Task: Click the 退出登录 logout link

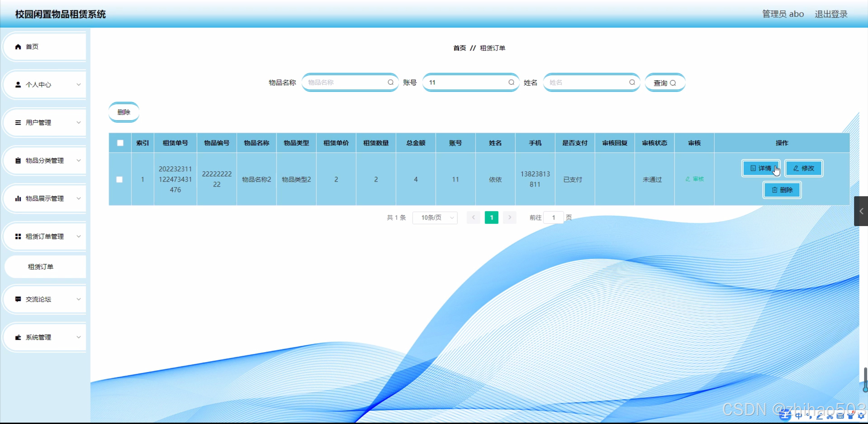Action: (831, 14)
